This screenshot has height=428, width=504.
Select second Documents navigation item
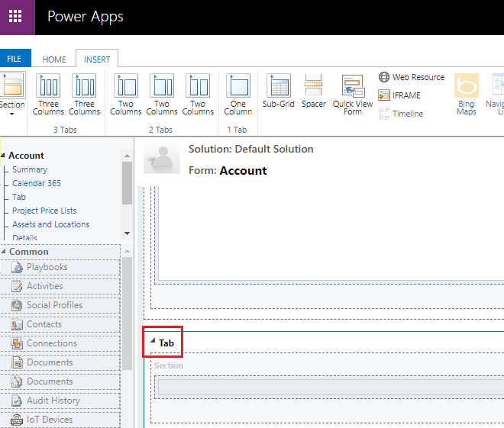pyautogui.click(x=60, y=381)
